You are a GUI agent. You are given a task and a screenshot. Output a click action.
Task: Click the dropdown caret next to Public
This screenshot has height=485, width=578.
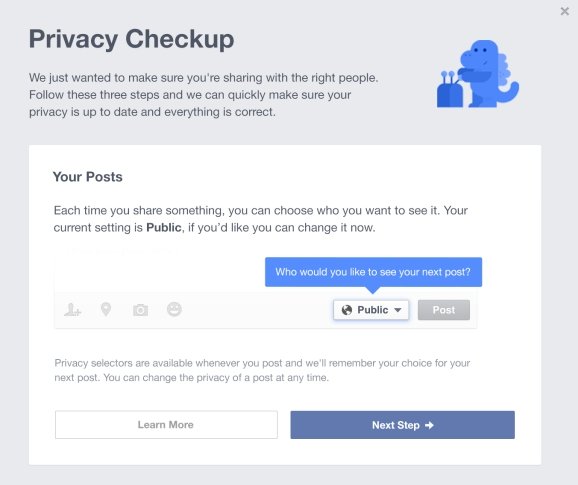point(398,310)
